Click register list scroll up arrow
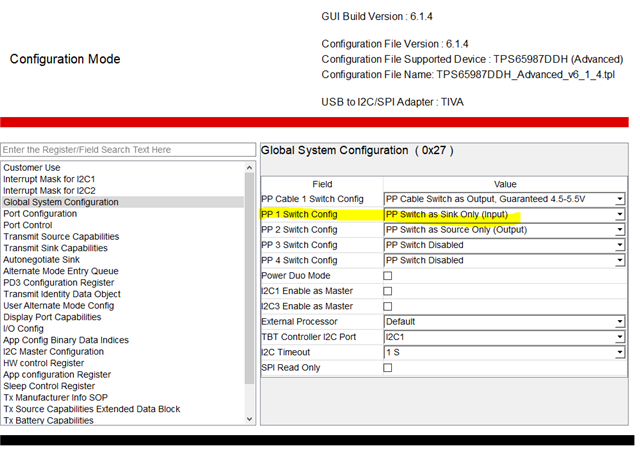This screenshot has width=640, height=449. tap(249, 167)
